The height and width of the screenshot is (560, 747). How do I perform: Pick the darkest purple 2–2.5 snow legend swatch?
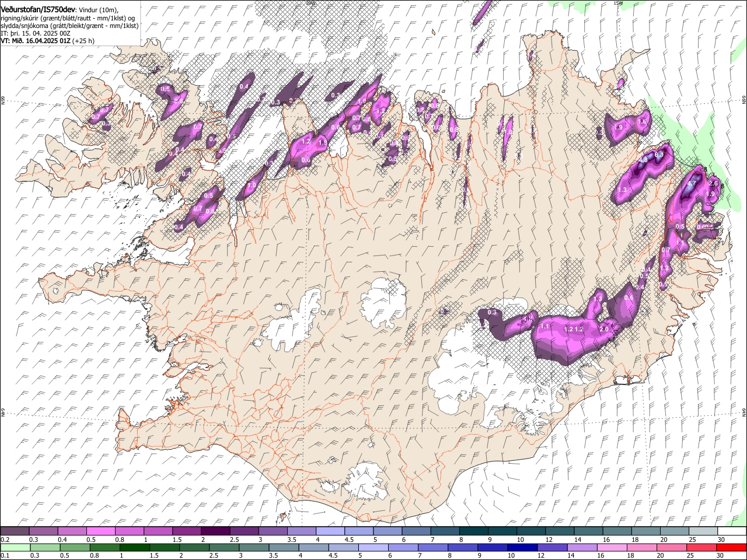tap(215, 530)
